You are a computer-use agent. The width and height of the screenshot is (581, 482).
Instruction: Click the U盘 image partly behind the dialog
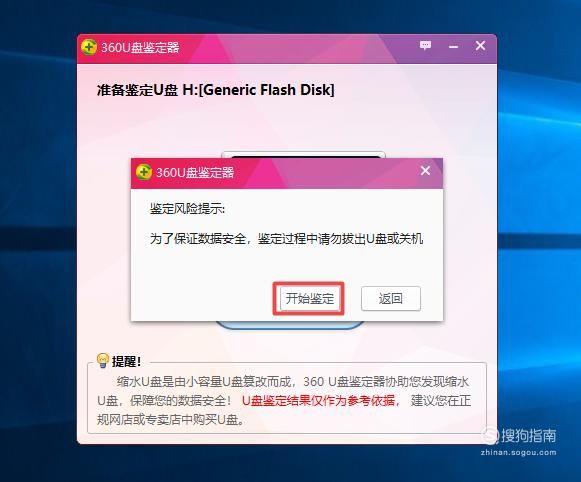[303, 155]
